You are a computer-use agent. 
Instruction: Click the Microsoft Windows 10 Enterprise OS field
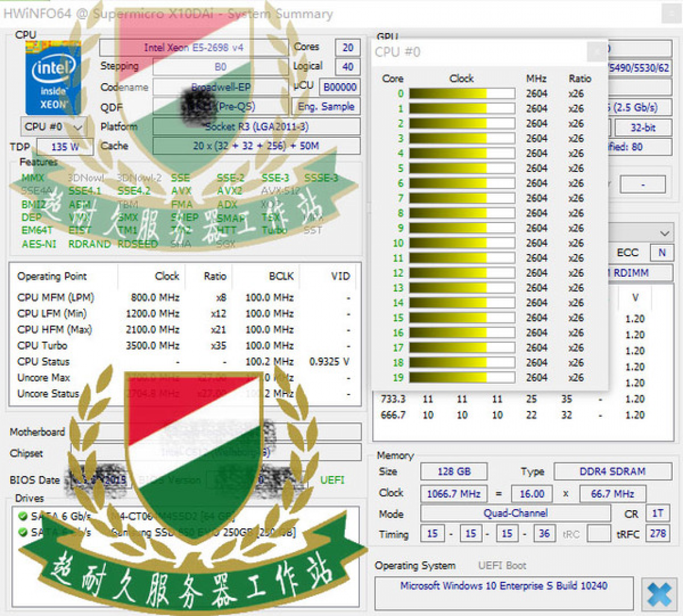[504, 593]
